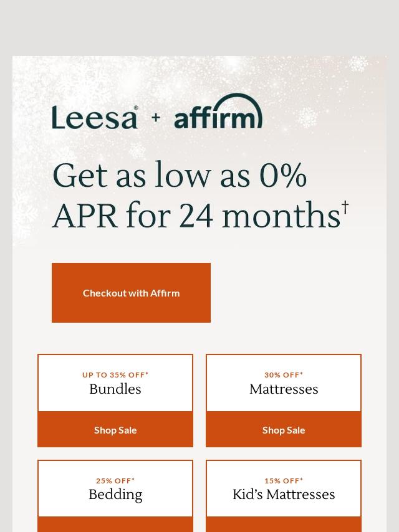Click the "25% OFF" label above Bedding
Viewport: 399px width, 532px height.
[x=115, y=481]
